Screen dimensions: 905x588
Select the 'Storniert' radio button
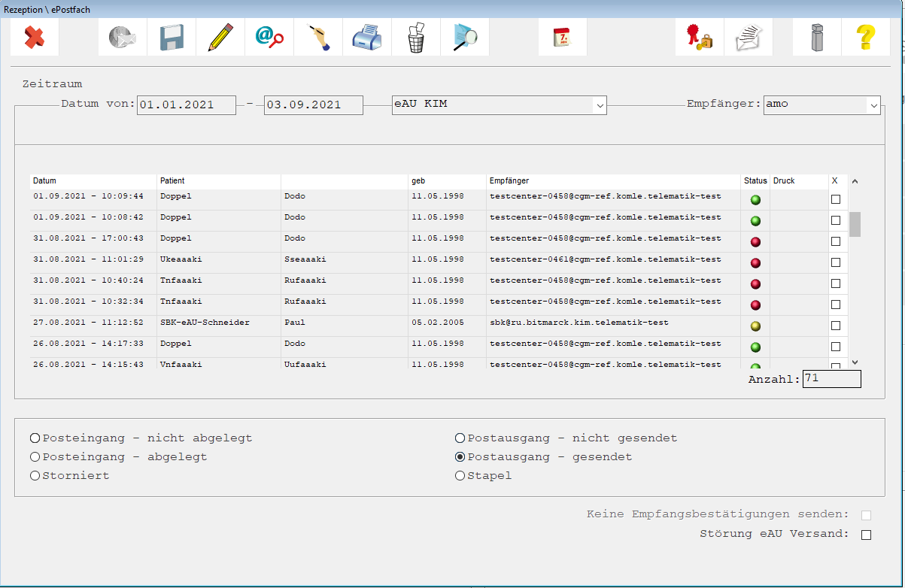[x=35, y=476]
